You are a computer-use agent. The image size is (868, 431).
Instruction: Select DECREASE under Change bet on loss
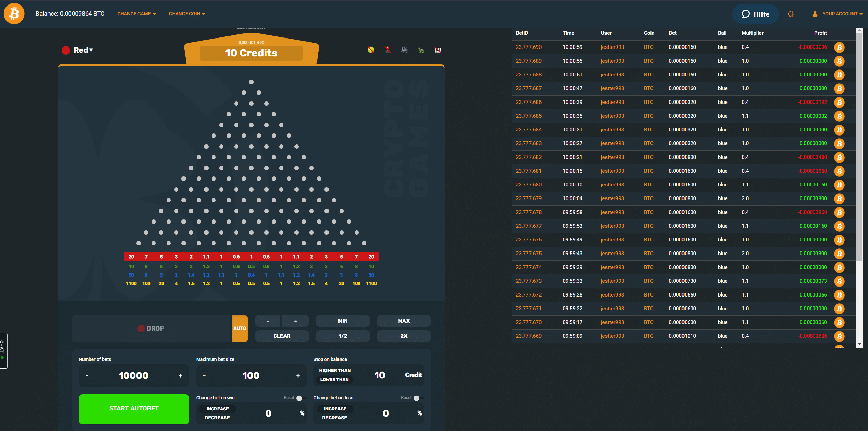click(x=334, y=418)
